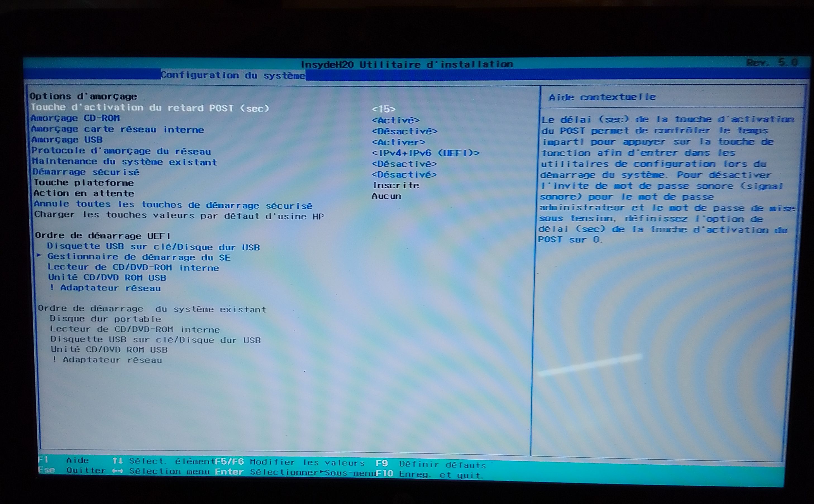Select the Configuration du système tab

[233, 75]
